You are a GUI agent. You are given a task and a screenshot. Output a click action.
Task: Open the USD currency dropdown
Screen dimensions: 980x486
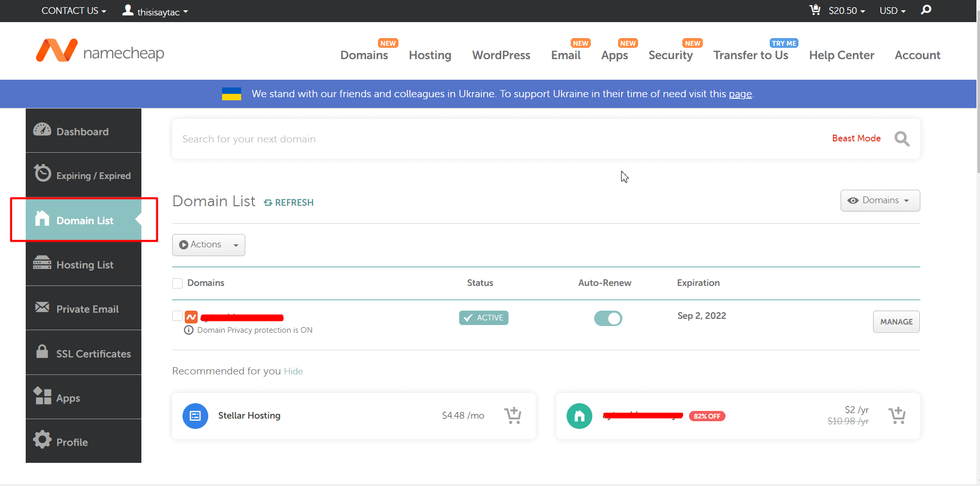[x=893, y=10]
